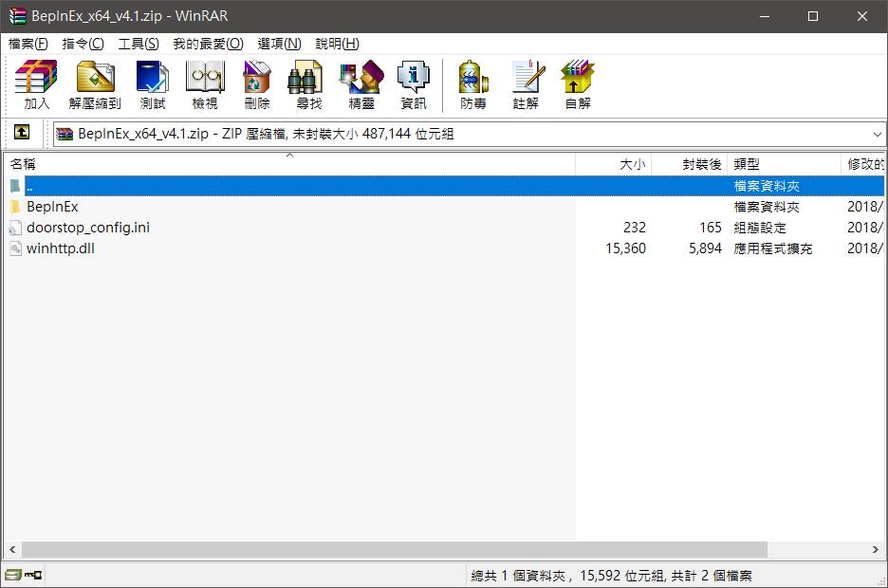The width and height of the screenshot is (888, 588).
Task: Open the 尋找 (Find) binoculars tool
Action: 308,84
